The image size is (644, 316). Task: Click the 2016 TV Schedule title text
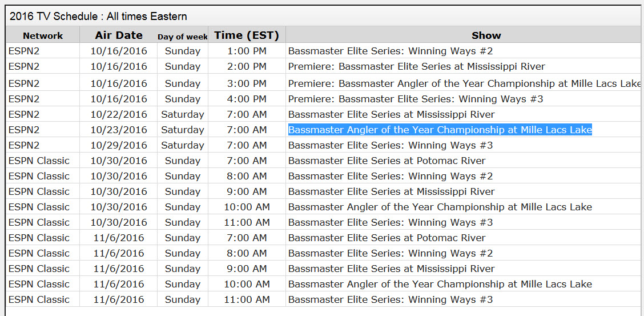[x=99, y=17]
